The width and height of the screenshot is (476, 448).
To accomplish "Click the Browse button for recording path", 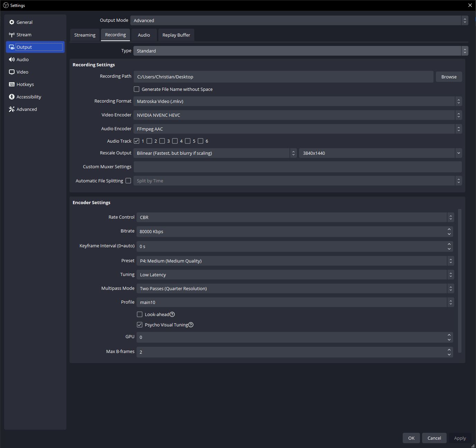I will coord(449,77).
